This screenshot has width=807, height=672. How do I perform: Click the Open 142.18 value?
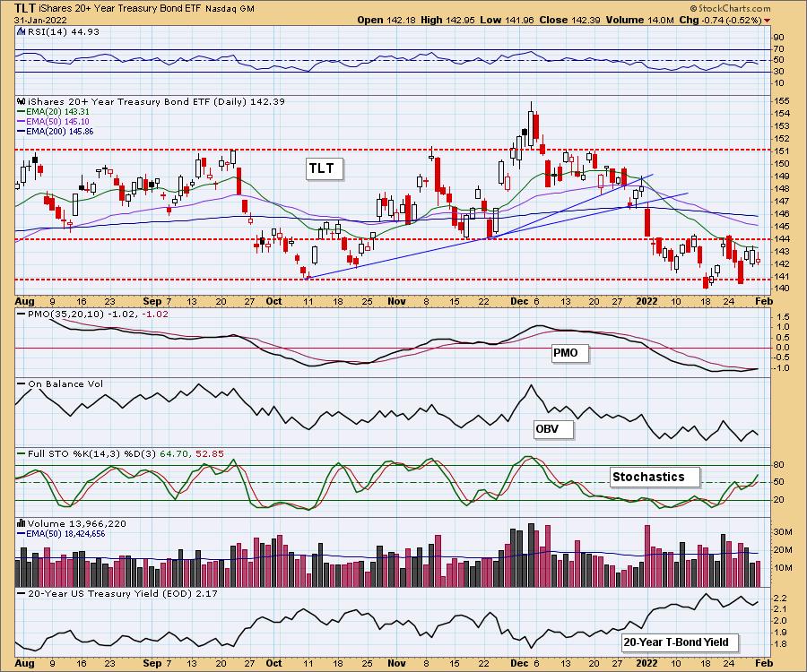tap(386, 20)
